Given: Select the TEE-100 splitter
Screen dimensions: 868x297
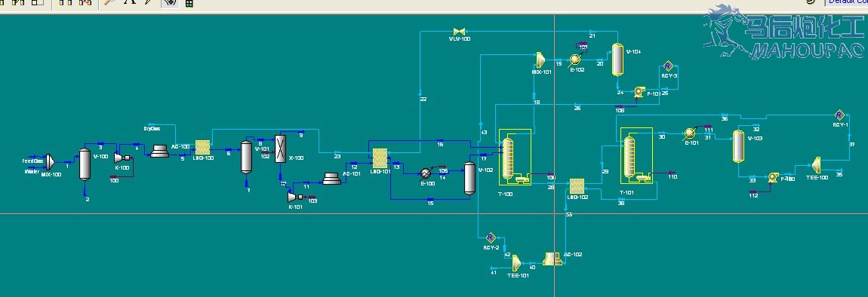Looking at the screenshot, I should point(817,164).
